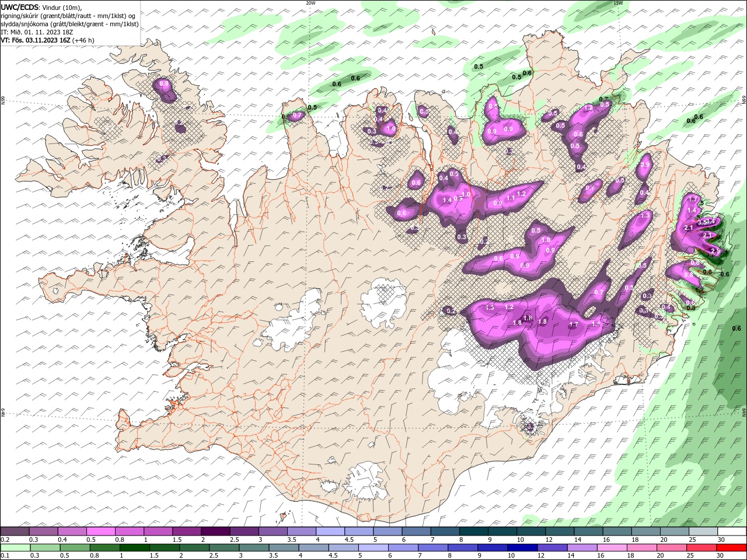Select the 8 dark teal swatch in upper legend
Screen dimensions: 747x560
473,531
